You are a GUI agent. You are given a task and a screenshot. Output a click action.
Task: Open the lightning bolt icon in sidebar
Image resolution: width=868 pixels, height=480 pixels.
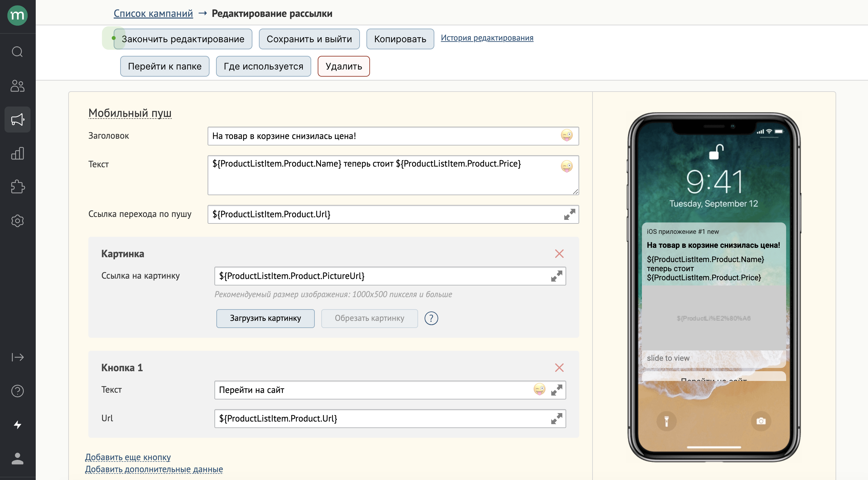click(18, 424)
